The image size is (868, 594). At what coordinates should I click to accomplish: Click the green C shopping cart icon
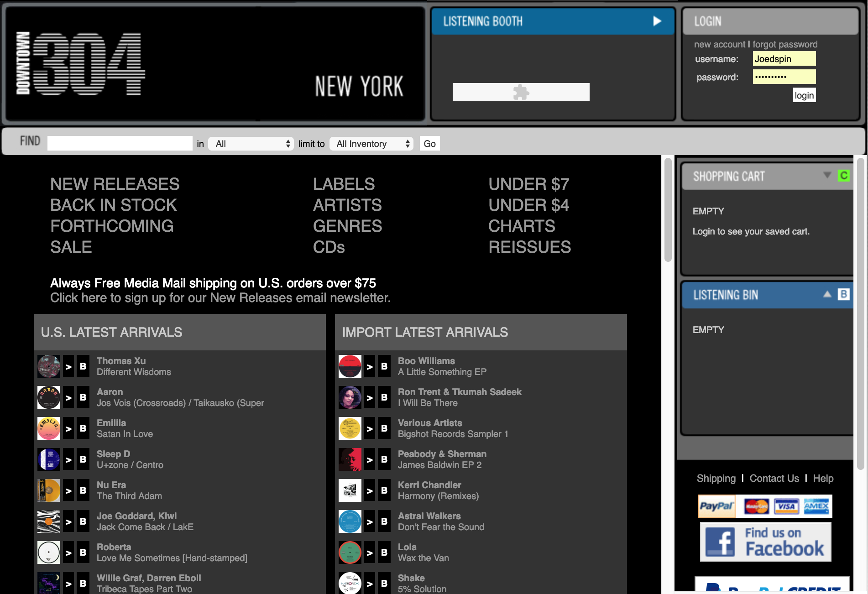coord(844,176)
